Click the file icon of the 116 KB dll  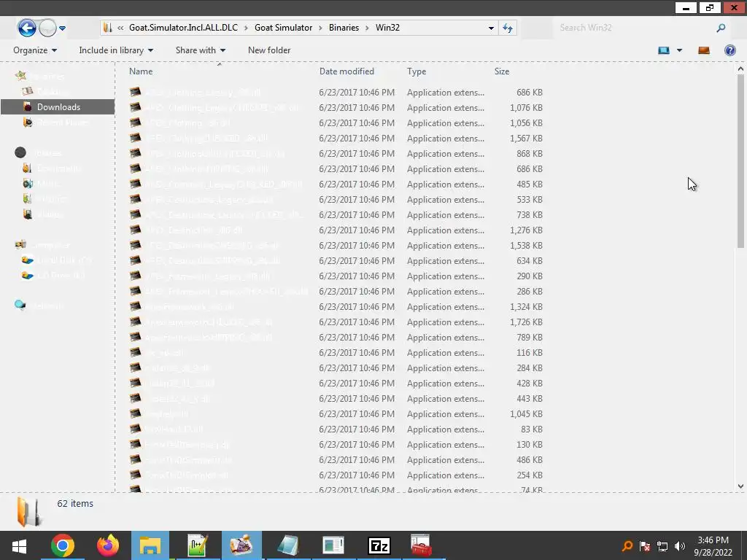coord(135,352)
